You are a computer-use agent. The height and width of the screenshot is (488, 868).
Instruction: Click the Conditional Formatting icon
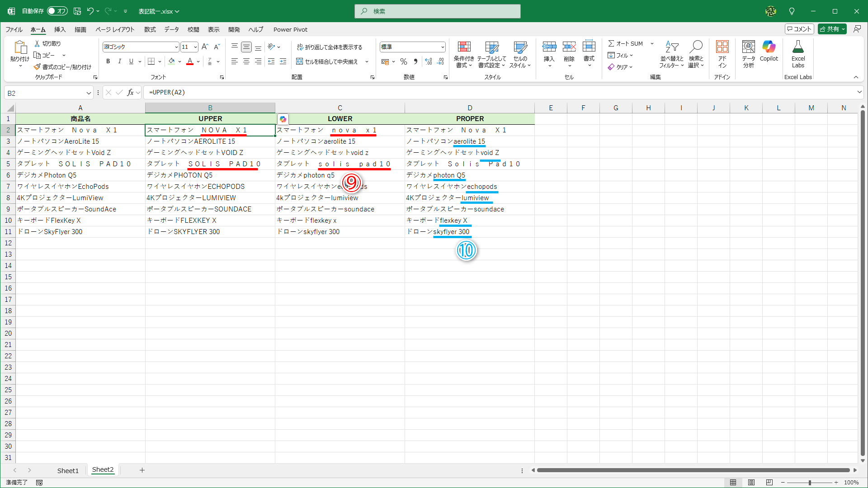pyautogui.click(x=464, y=47)
